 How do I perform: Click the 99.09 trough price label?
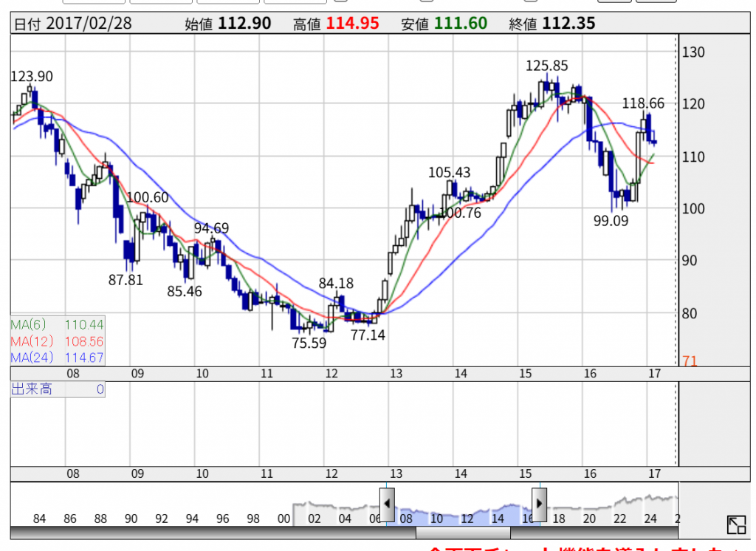(x=611, y=220)
